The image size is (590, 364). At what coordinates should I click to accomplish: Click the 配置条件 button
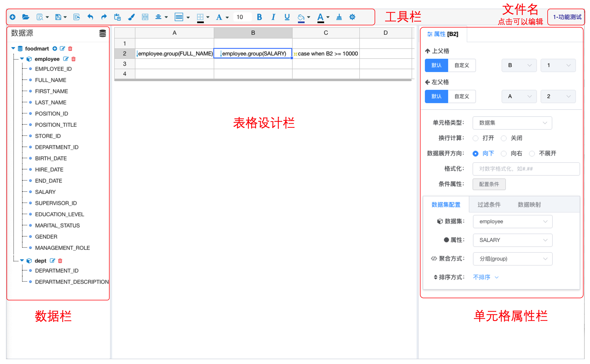[x=489, y=184]
